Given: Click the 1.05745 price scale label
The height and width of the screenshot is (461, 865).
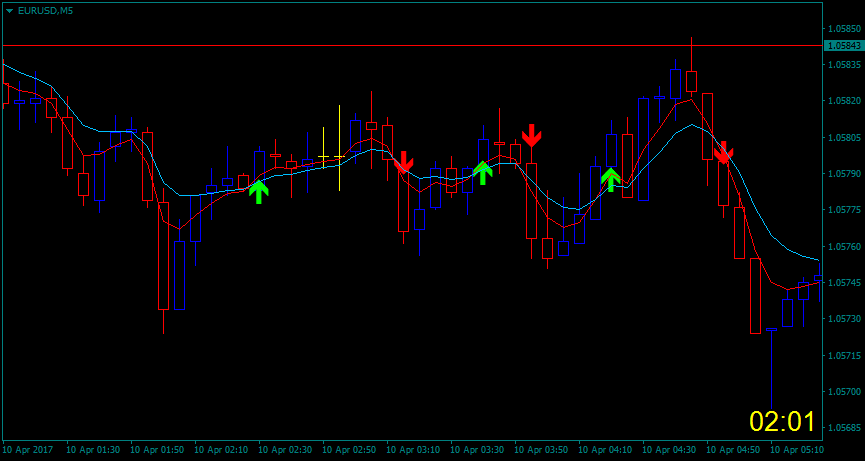Looking at the screenshot, I should tap(844, 283).
